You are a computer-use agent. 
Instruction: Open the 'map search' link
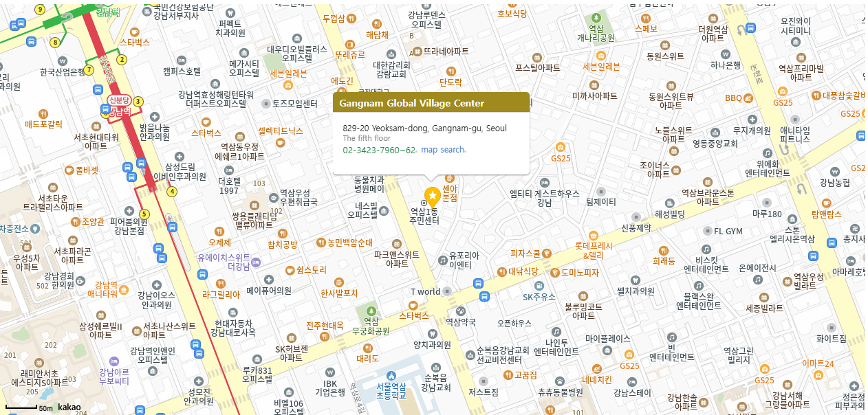coord(442,150)
